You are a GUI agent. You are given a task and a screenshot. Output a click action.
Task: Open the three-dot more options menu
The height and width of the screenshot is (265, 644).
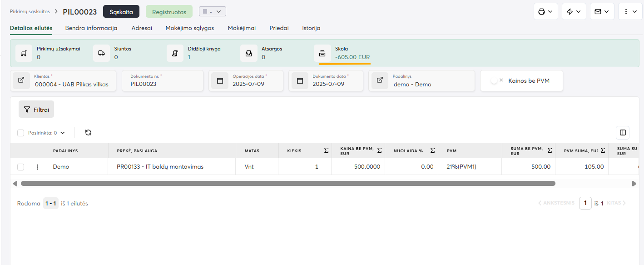(x=629, y=12)
